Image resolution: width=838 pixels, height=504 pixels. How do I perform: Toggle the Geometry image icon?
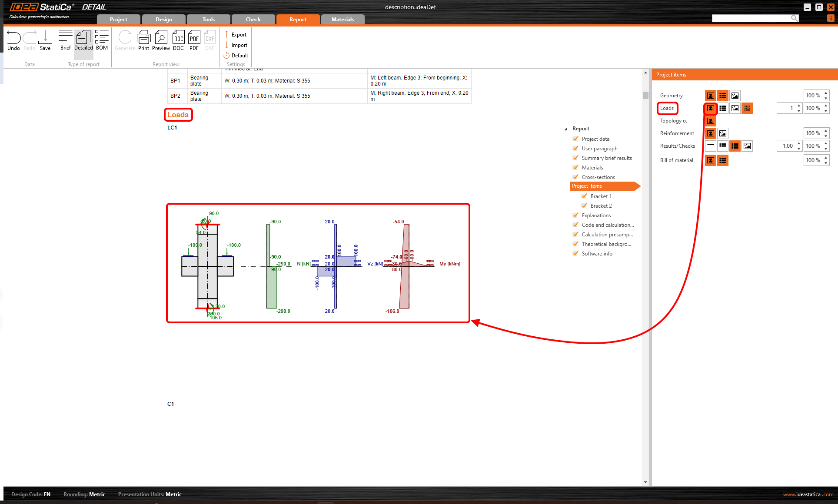pos(735,96)
